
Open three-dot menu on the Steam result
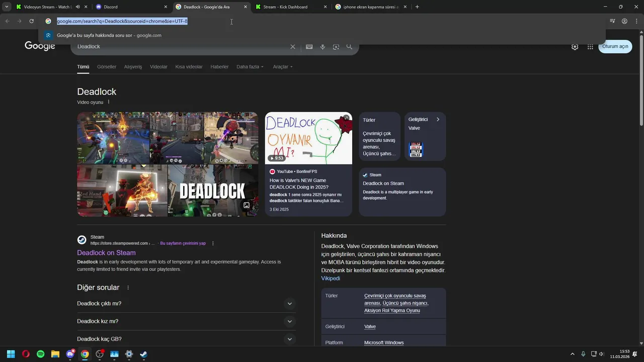point(213,243)
